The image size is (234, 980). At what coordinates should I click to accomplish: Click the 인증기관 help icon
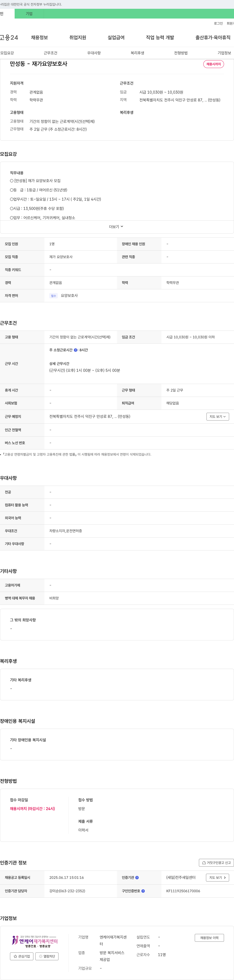click(x=137, y=878)
